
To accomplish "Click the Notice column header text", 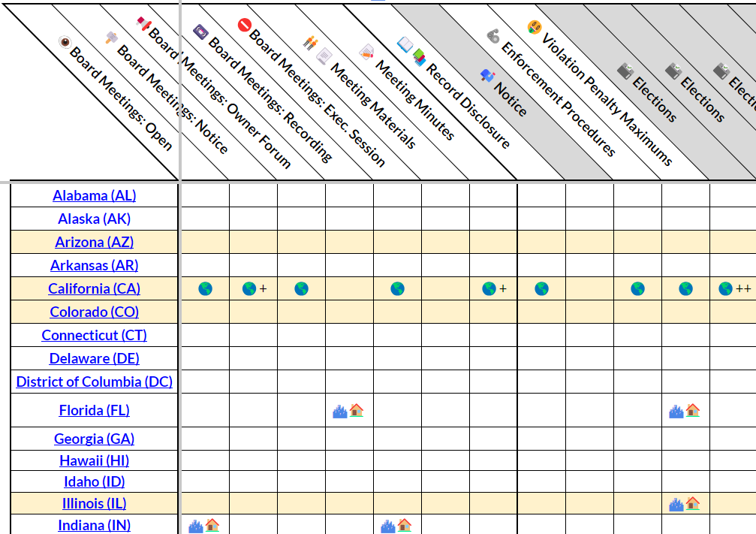I will click(511, 99).
